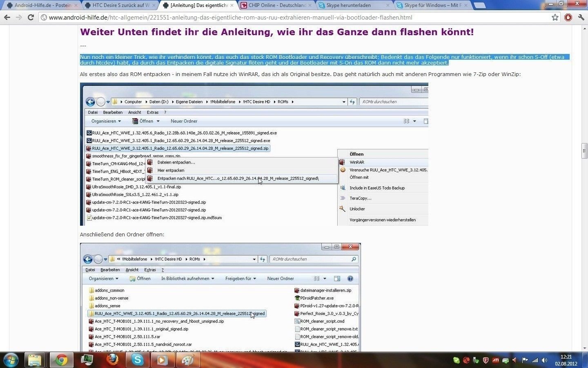Click 'In Bibliothek aufnehmen' dropdown in second screenshot
The width and height of the screenshot is (588, 368).
point(187,278)
